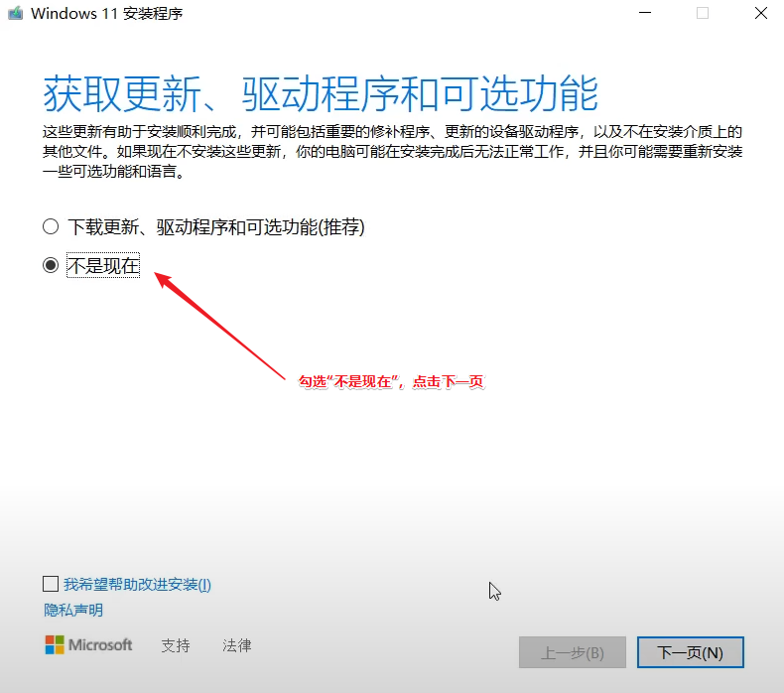784x693 pixels.
Task: Open the "支持" support link
Action: pos(176,645)
